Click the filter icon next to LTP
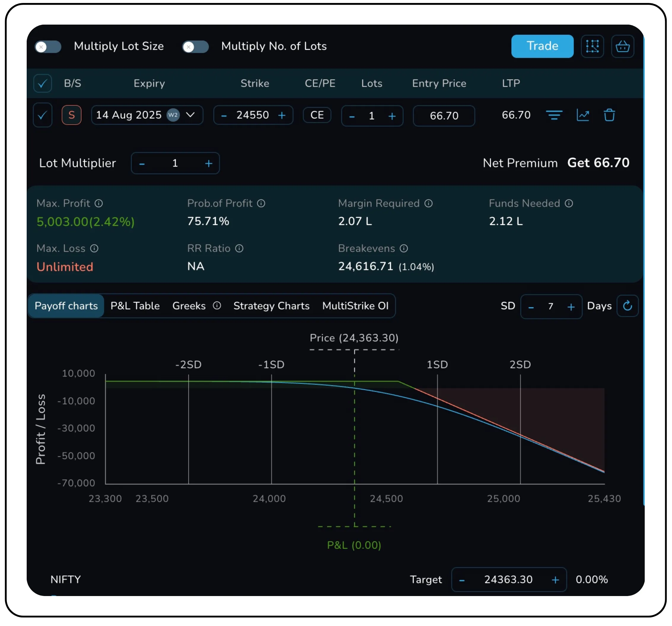This screenshot has height=626, width=672. (x=555, y=115)
